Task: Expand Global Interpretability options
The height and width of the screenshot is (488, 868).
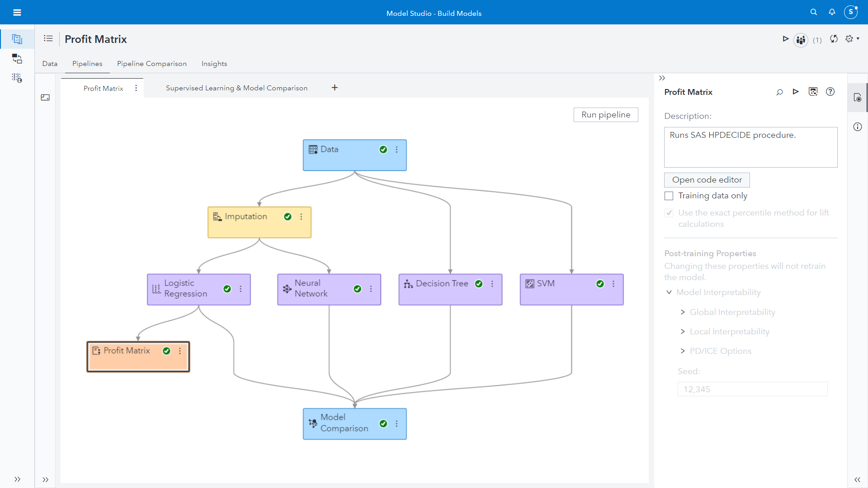Action: (683, 312)
